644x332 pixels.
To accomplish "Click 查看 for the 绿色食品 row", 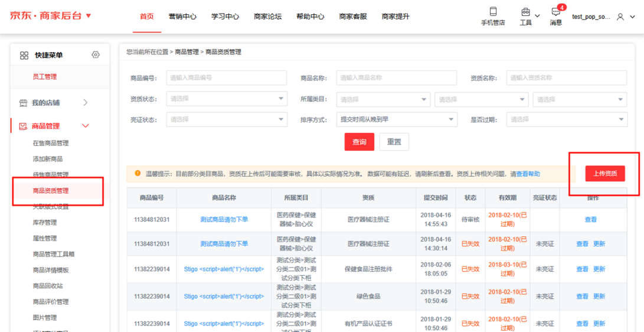I will (583, 296).
